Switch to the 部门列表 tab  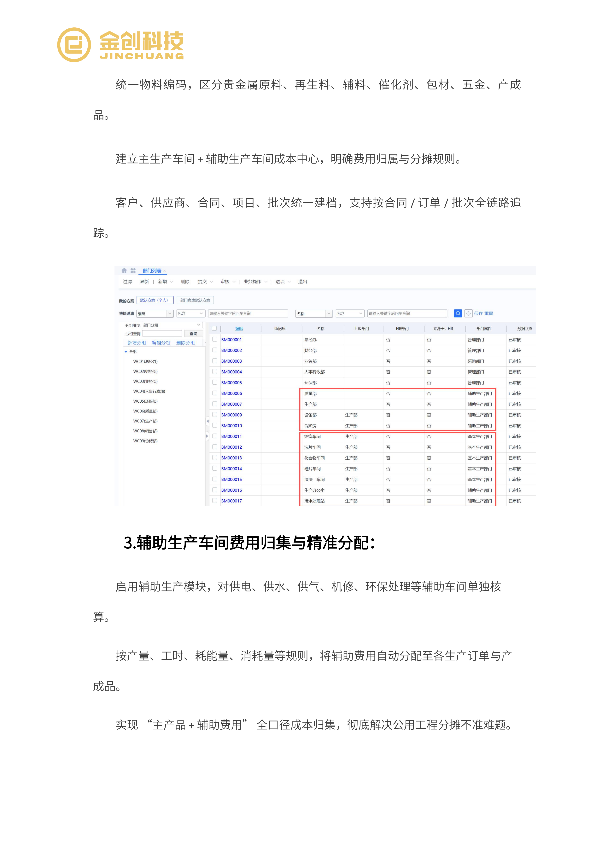[152, 271]
